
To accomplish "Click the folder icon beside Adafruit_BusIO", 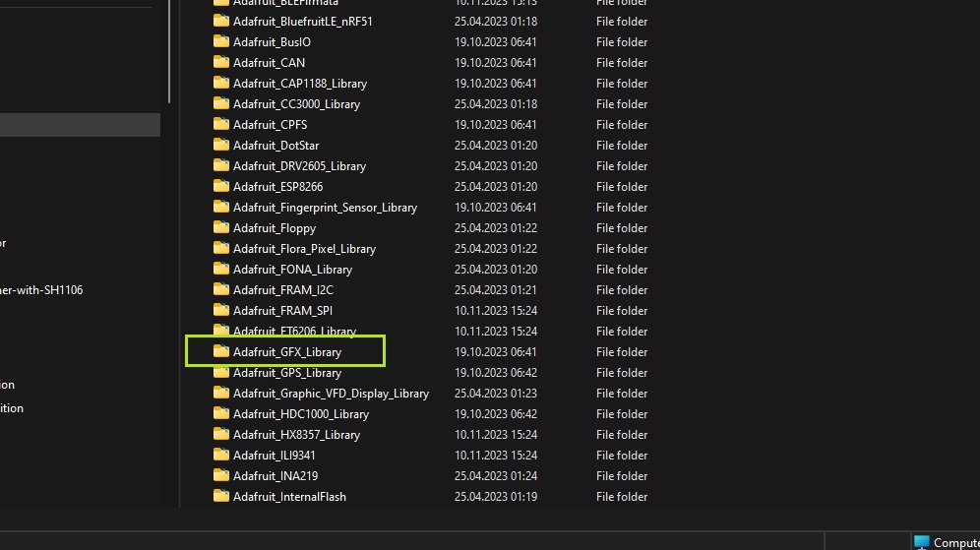I will 221,41.
